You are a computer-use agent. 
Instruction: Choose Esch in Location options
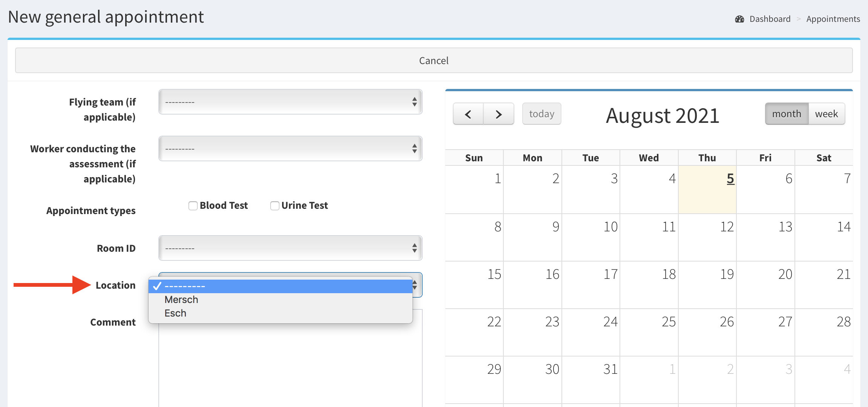pos(175,313)
